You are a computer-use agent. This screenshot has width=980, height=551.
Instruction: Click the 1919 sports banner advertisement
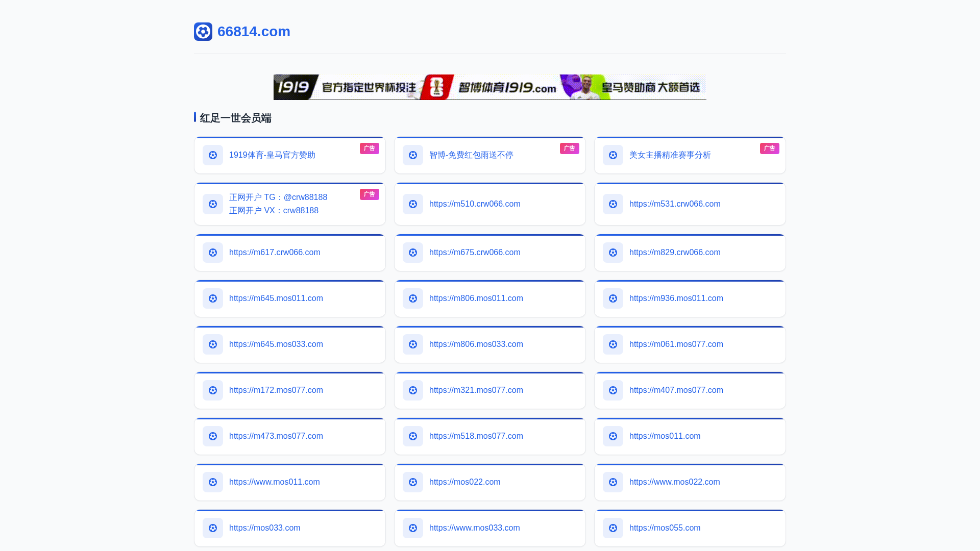(490, 87)
